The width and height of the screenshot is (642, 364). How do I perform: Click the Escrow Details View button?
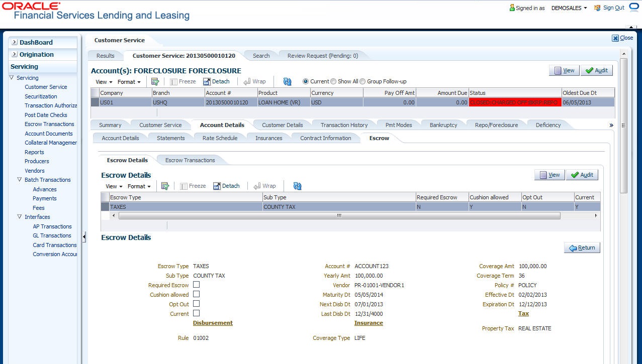[549, 175]
